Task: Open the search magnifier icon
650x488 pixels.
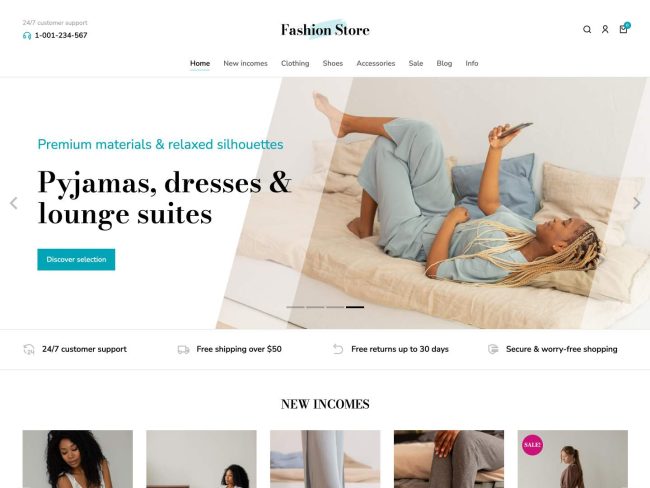Action: 587,29
